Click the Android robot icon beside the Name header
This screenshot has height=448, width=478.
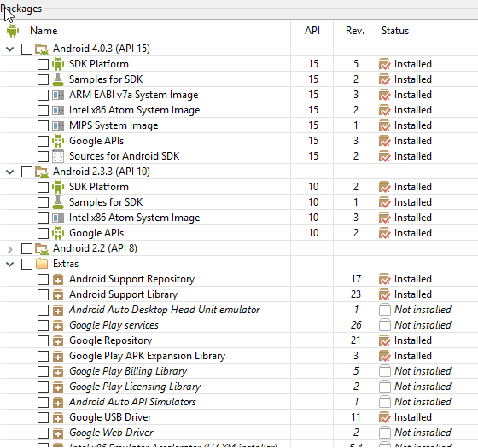[13, 31]
